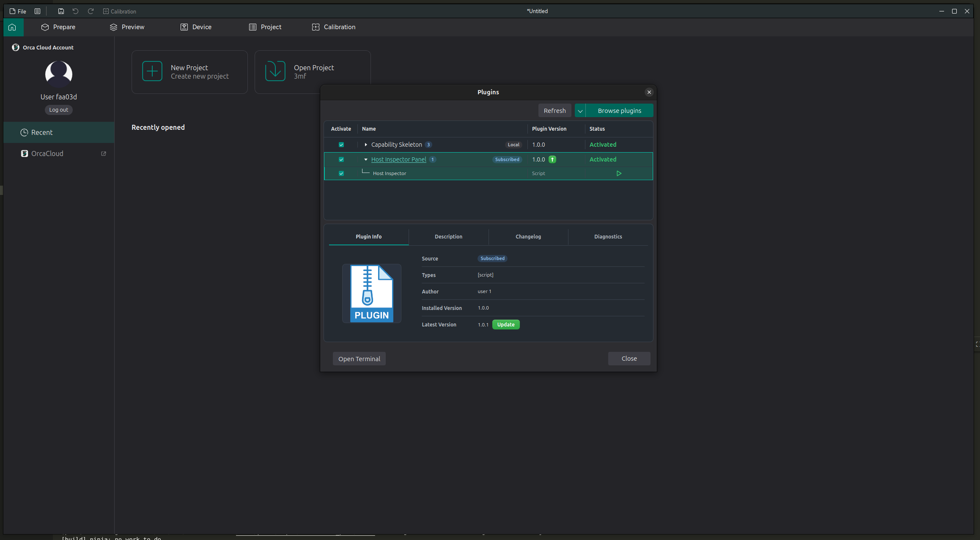Click the menu list icon beside File
The width and height of the screenshot is (980, 540).
[37, 11]
